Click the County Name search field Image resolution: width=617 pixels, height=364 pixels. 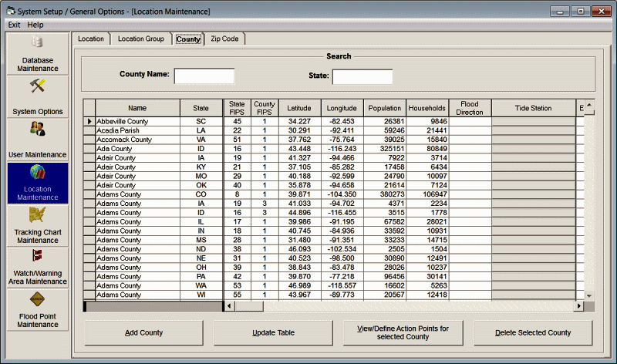click(x=204, y=76)
